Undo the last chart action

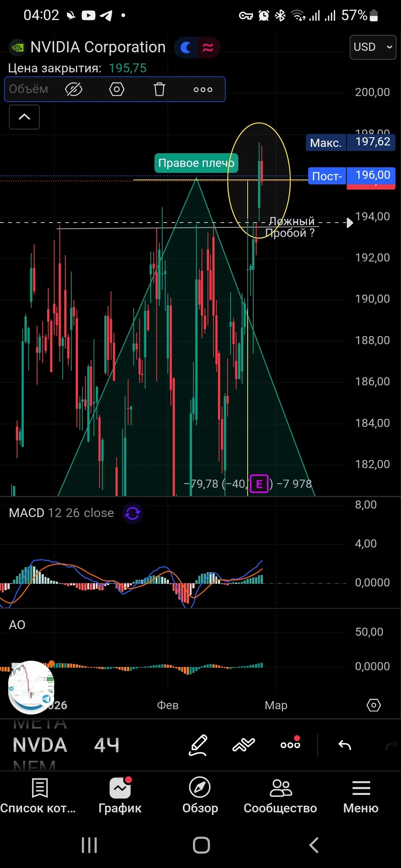coord(345,745)
